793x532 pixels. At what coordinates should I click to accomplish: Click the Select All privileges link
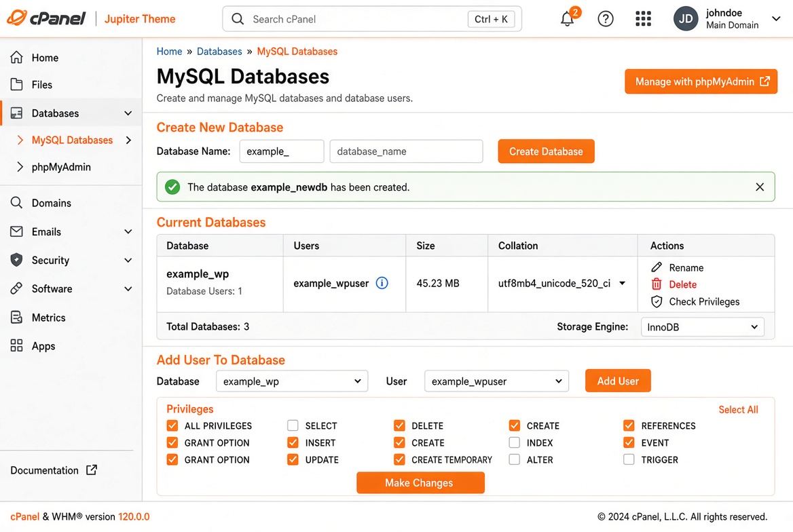(739, 410)
